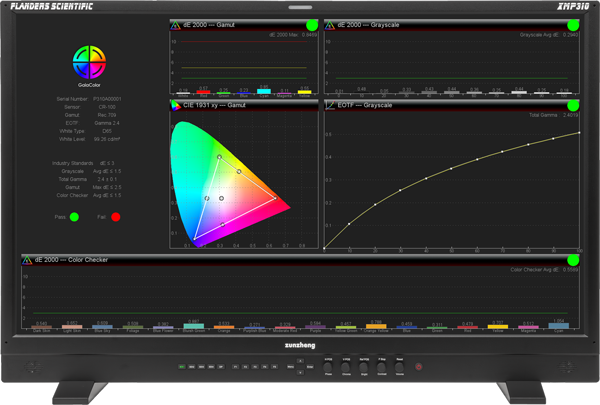Image resolution: width=600 pixels, height=405 pixels.
Task: Click the white point marker in CIE triangle
Action: click(221, 198)
